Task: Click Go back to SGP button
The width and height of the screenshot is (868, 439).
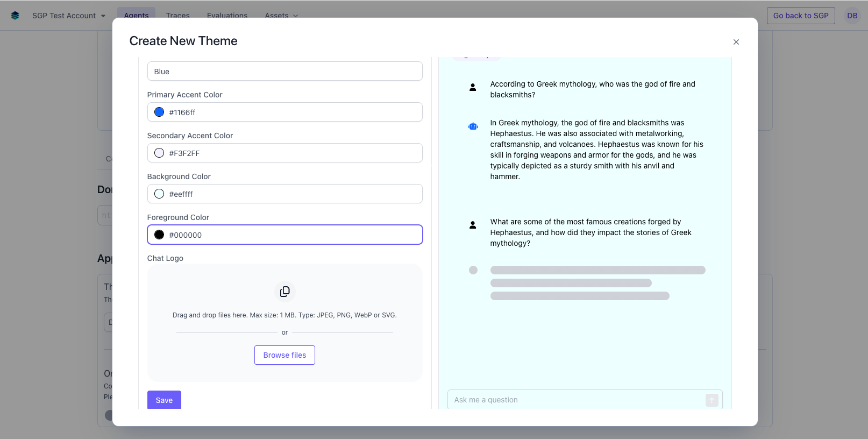Action: [x=801, y=16]
